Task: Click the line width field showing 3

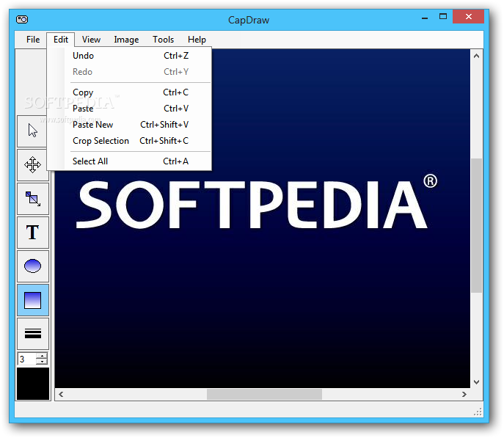Action: 26,359
